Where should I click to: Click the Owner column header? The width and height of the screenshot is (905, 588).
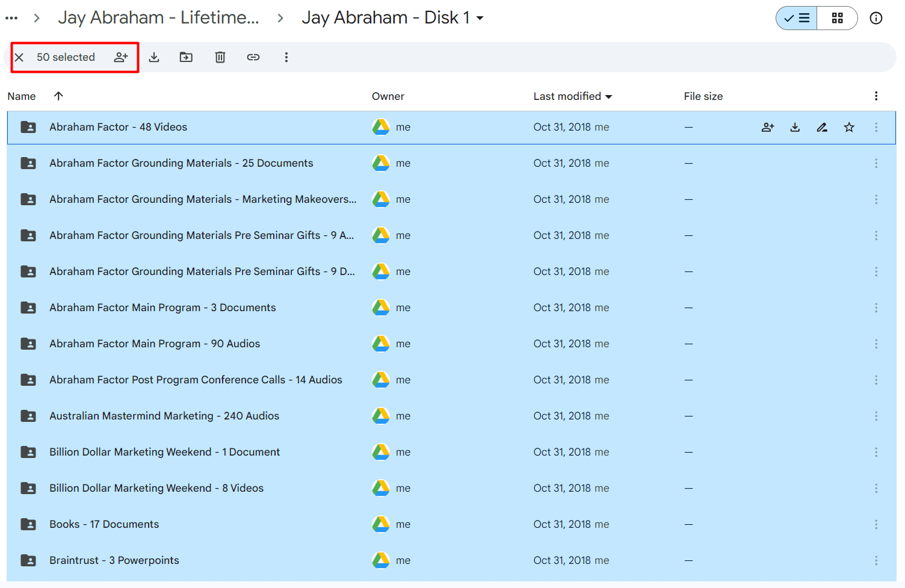[x=388, y=96]
